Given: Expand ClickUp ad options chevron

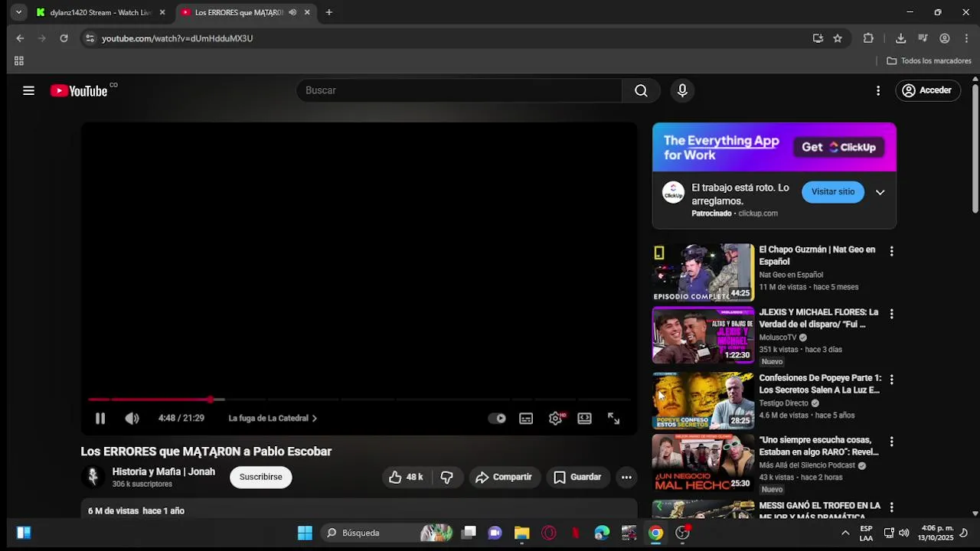Looking at the screenshot, I should (880, 192).
